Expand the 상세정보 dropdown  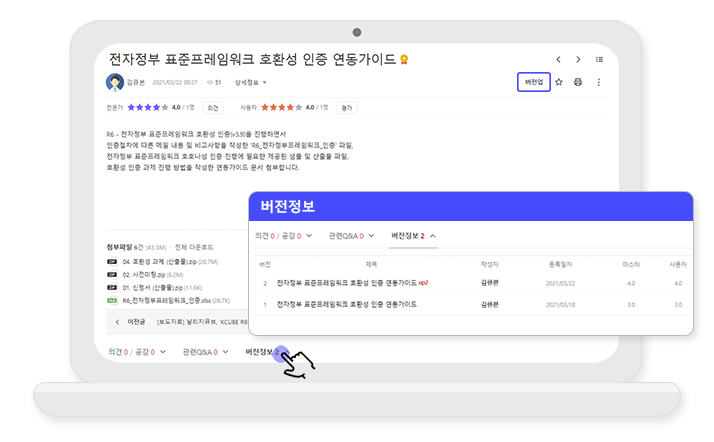pos(248,82)
